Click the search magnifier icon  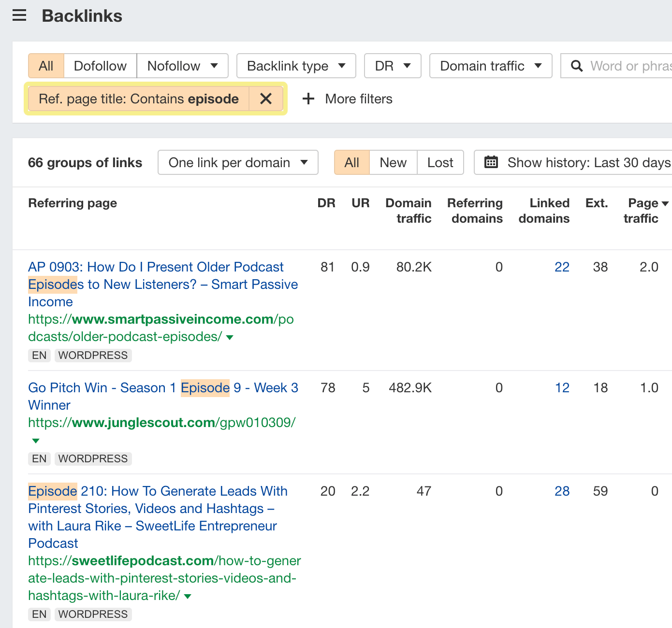577,66
